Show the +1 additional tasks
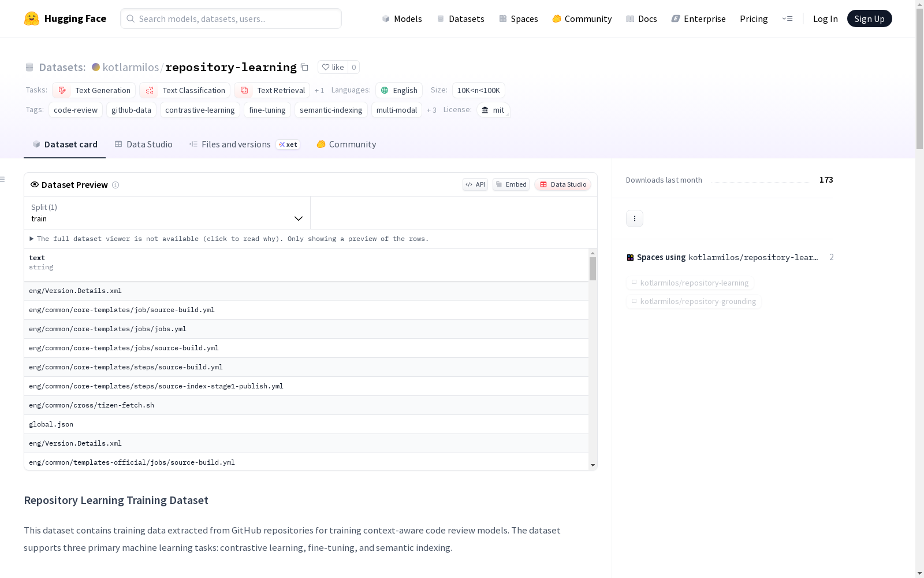Viewport: 924px width, 578px height. pos(319,91)
